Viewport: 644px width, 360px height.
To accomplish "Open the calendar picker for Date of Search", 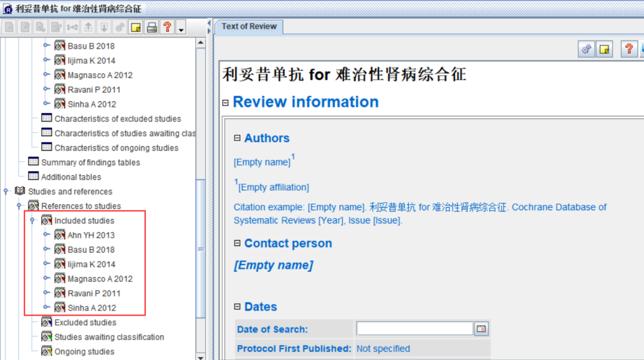I will [x=482, y=328].
